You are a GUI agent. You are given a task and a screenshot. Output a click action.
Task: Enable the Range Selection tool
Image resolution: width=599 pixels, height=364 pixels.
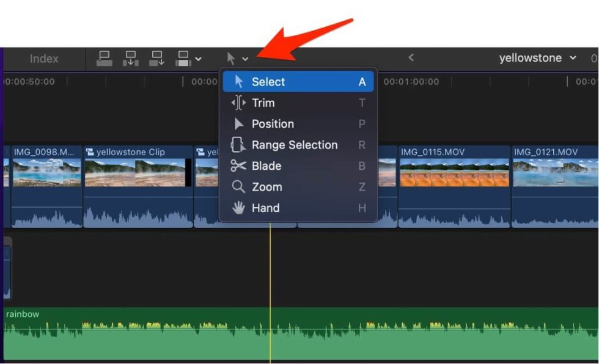coord(293,145)
